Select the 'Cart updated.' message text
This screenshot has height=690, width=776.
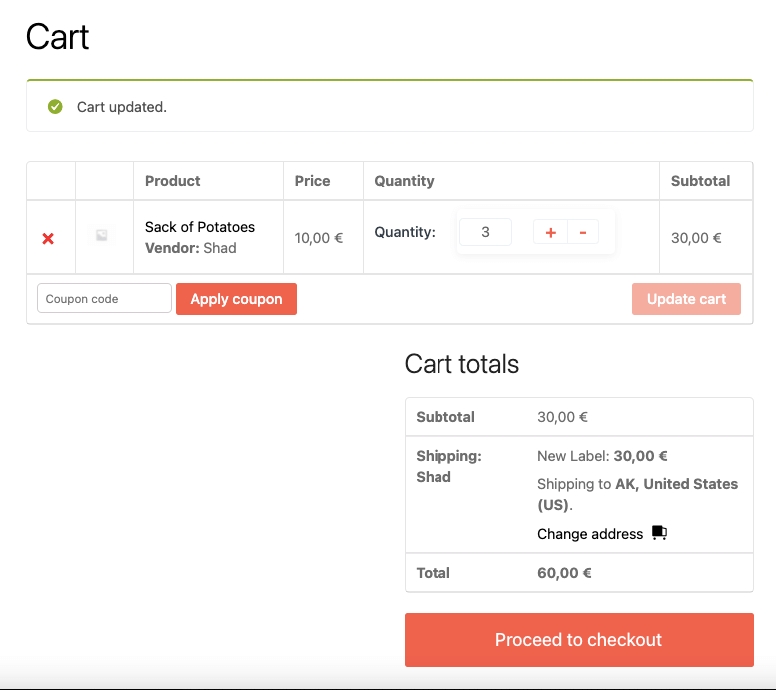122,107
